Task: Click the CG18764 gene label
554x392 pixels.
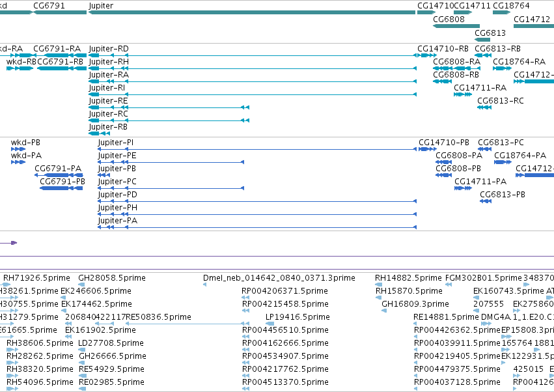Action: point(511,6)
